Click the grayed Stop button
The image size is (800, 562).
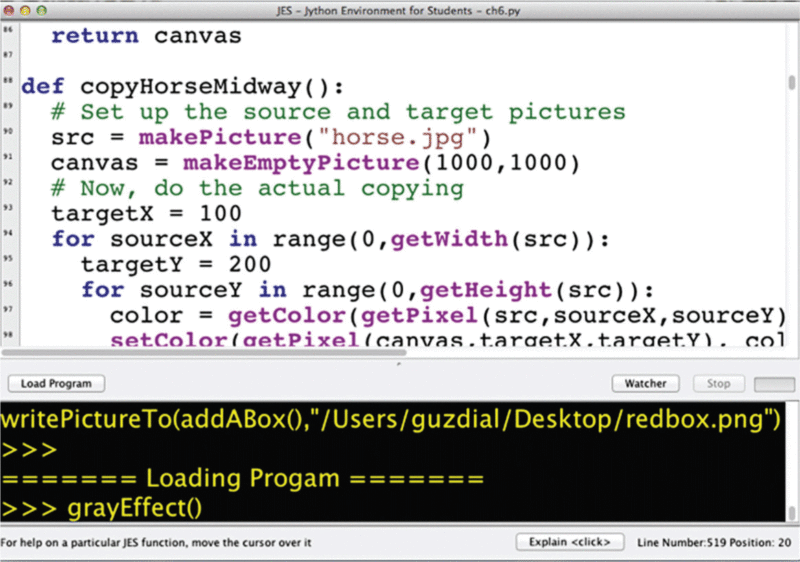pos(718,384)
